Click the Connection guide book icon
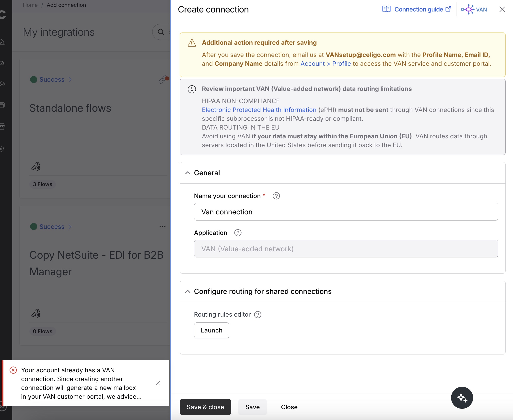The height and width of the screenshot is (420, 513). (x=386, y=9)
